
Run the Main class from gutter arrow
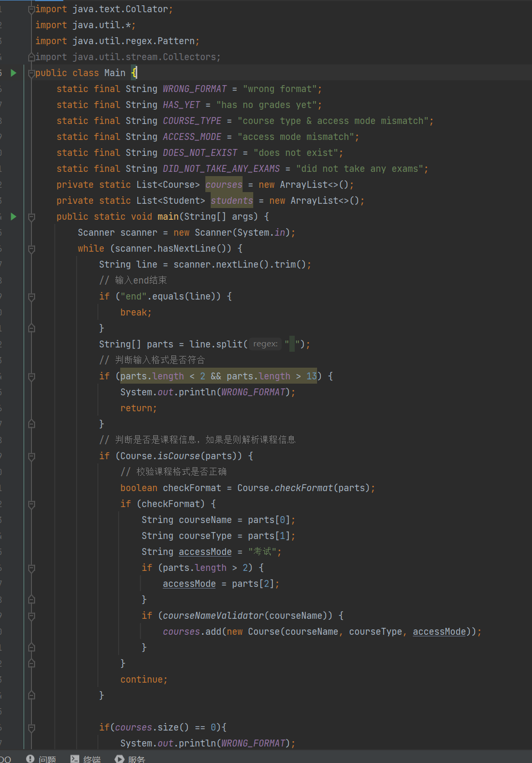click(x=14, y=73)
